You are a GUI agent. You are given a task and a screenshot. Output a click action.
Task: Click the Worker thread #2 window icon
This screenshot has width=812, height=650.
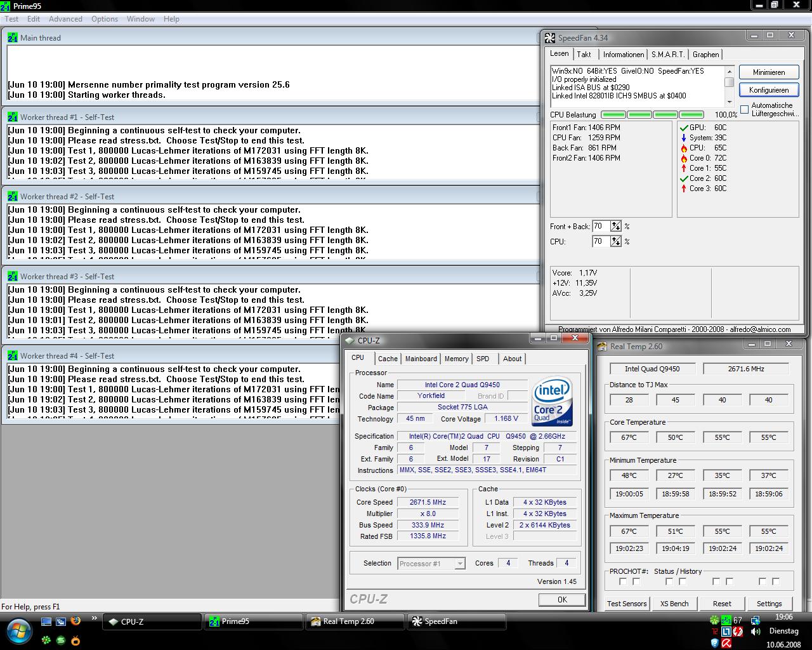pyautogui.click(x=13, y=196)
